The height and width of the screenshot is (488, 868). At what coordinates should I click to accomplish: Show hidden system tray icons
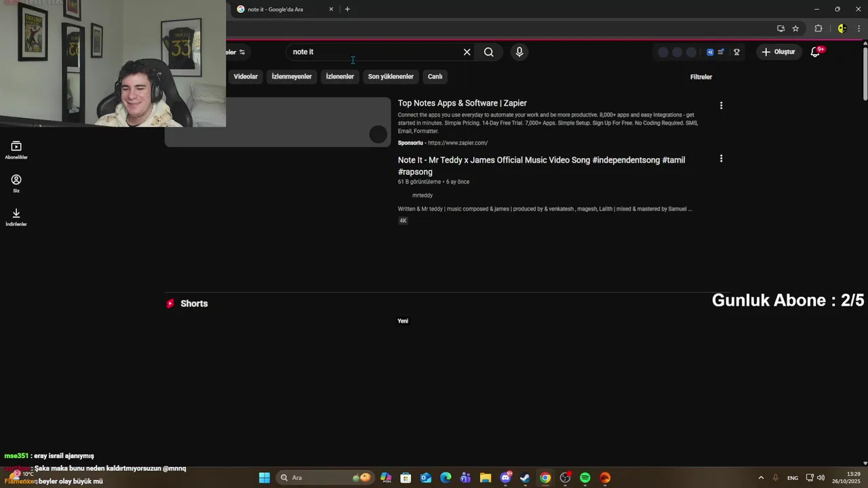click(761, 478)
